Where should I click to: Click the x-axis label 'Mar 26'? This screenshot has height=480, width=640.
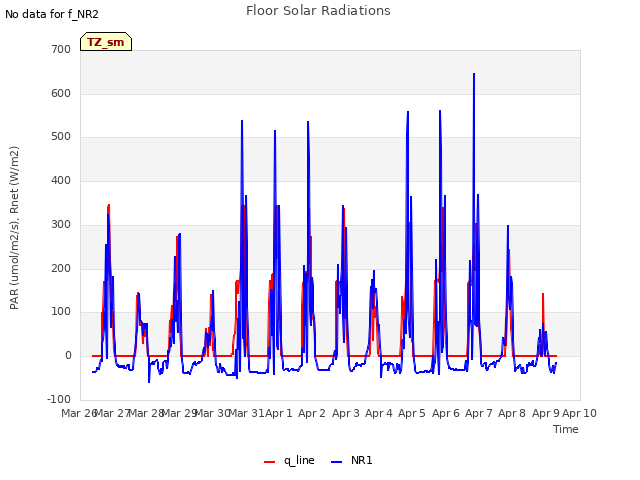click(x=79, y=413)
